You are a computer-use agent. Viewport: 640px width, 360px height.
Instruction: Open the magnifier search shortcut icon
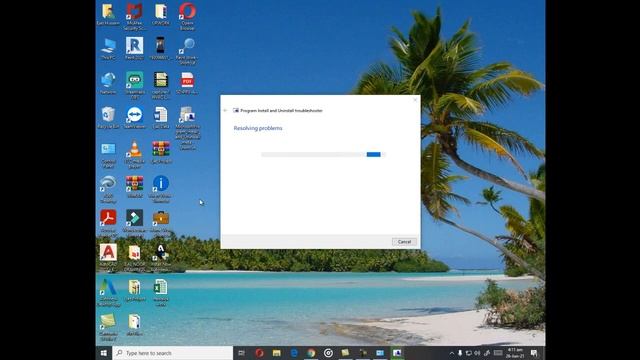pos(187,51)
